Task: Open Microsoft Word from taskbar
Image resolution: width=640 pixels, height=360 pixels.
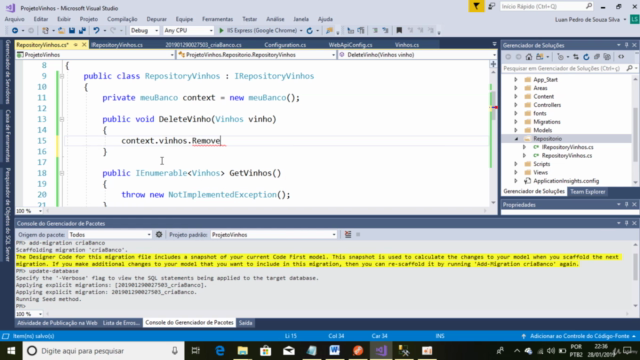Action: (x=335, y=351)
